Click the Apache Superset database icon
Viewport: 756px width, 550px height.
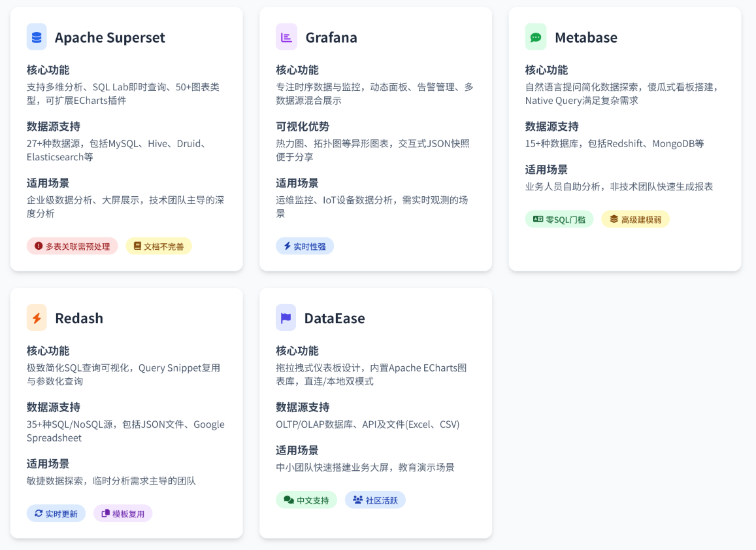coord(37,37)
